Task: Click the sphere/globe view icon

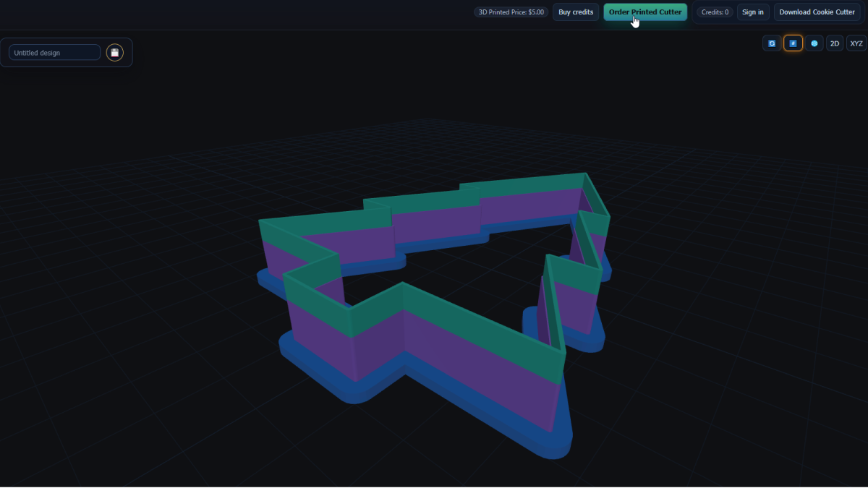Action: 814,43
